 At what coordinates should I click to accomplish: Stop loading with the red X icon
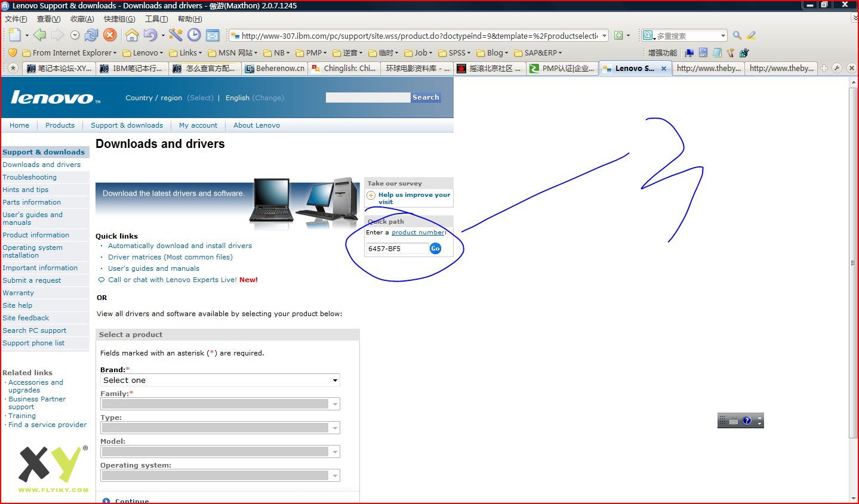[x=110, y=35]
